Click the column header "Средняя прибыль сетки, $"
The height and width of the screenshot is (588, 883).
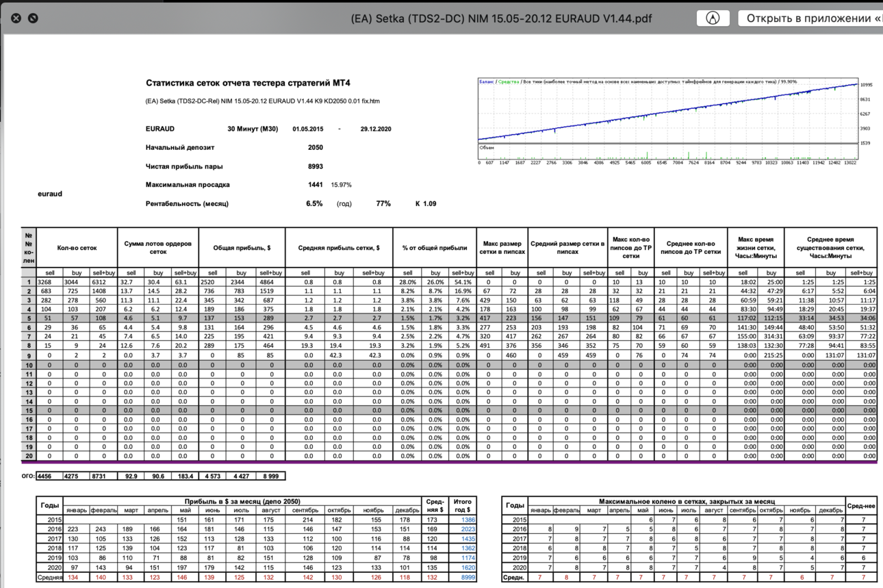tap(339, 248)
